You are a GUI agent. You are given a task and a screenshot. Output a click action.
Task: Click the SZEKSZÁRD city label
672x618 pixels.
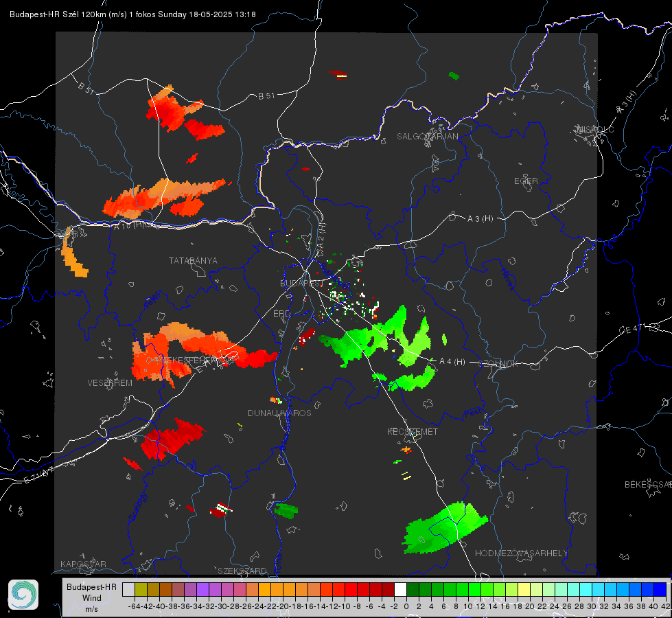[242, 571]
